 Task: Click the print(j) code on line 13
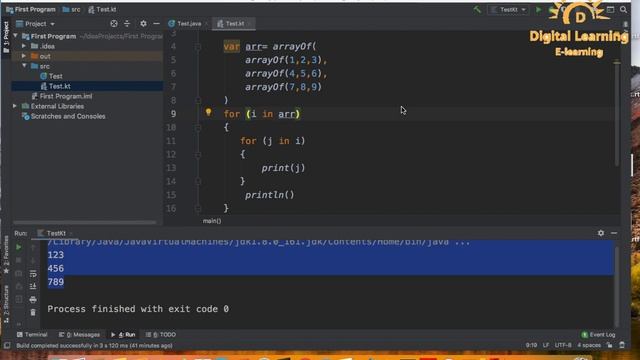283,168
